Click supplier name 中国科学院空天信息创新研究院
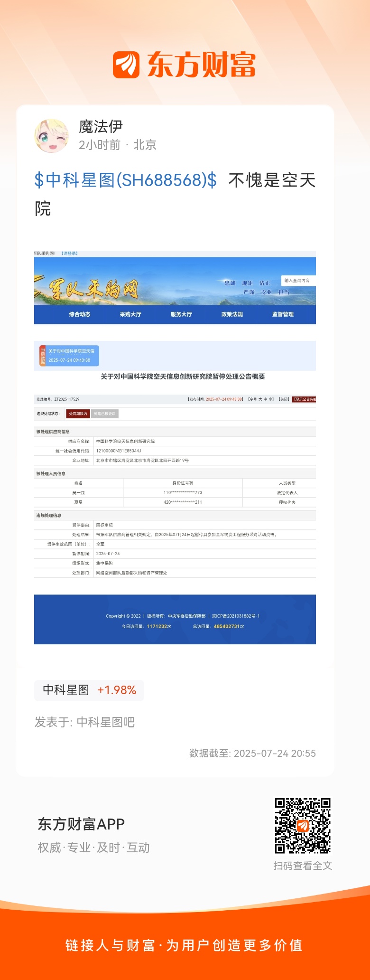This screenshot has width=370, height=980. (125, 442)
